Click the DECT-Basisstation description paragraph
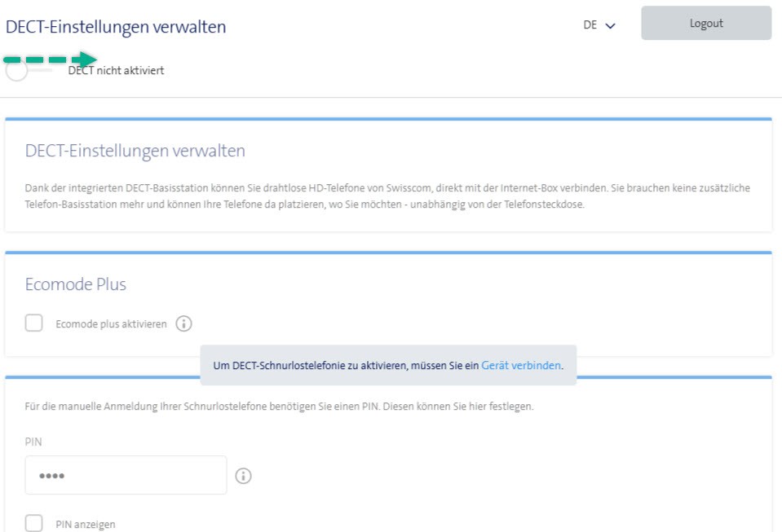The height and width of the screenshot is (532, 782). tap(387, 196)
